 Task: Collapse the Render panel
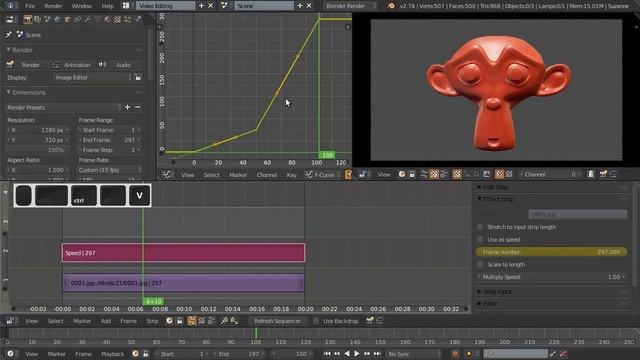tap(8, 50)
